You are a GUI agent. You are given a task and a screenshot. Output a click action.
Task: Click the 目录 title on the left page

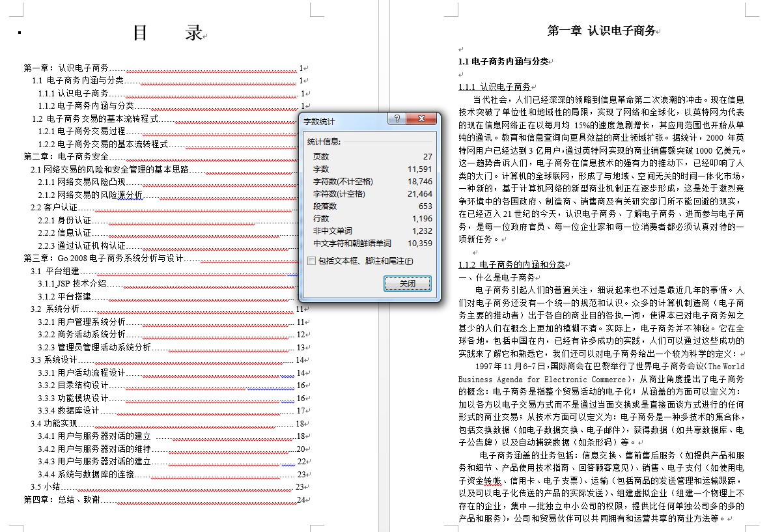tap(168, 33)
